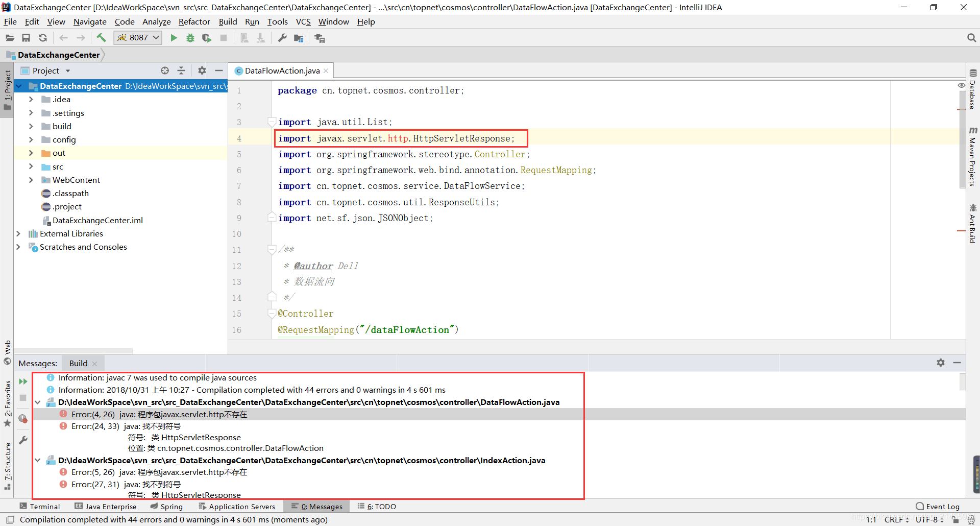The image size is (980, 526).
Task: Click Scroll from Source target icon
Action: 164,70
